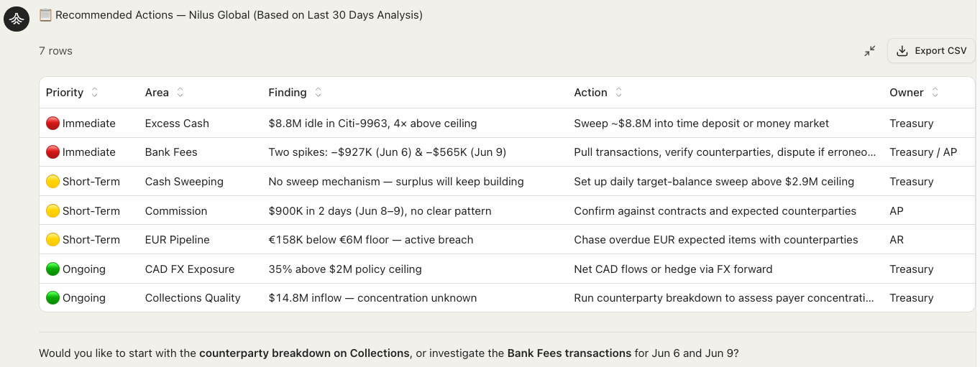
Task: Click the download icon in Export CSV
Action: [x=902, y=51]
